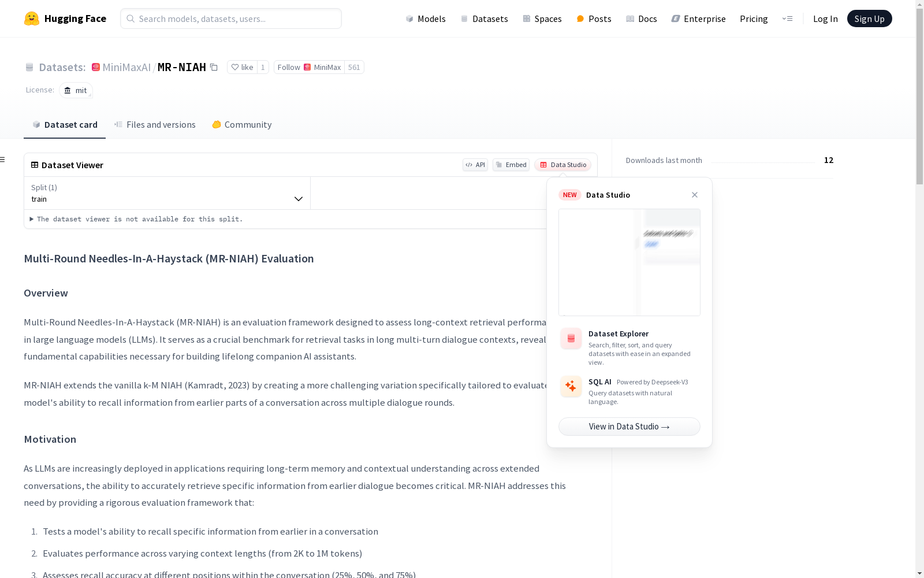This screenshot has width=924, height=578.
Task: Click the Dataset Explorer icon
Action: [x=571, y=339]
